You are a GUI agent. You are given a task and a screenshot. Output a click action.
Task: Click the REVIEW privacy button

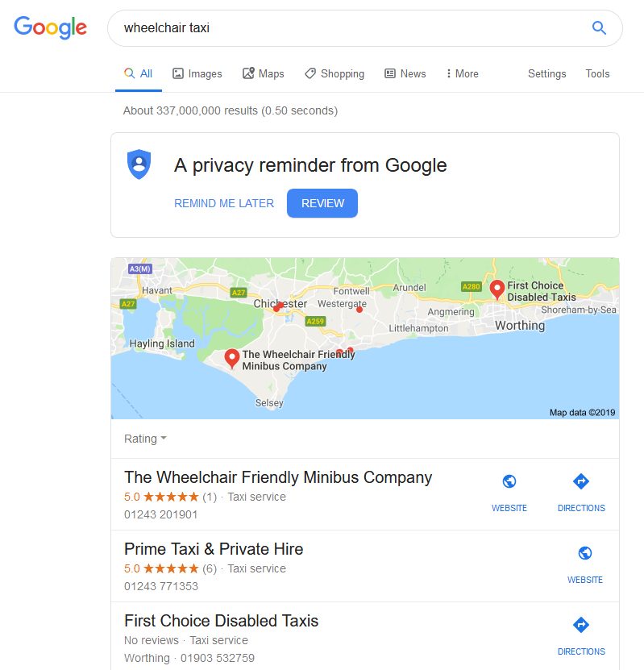click(x=322, y=203)
